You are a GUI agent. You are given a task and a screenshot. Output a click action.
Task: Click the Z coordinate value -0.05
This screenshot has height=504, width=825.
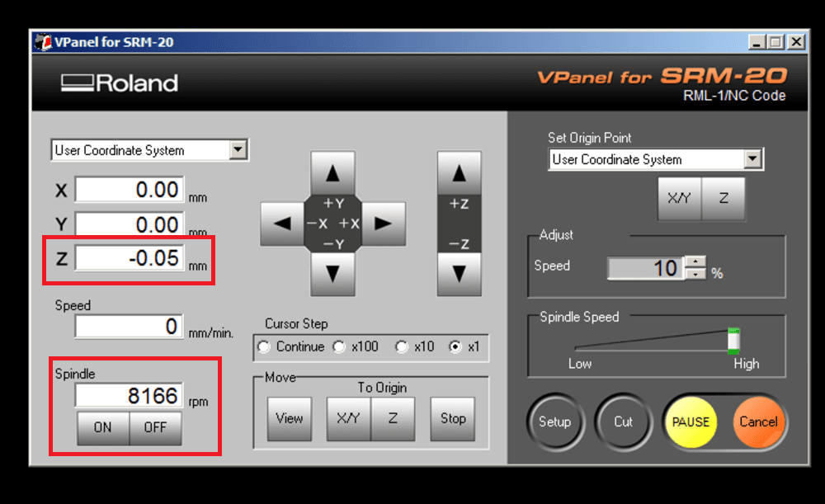tap(130, 258)
